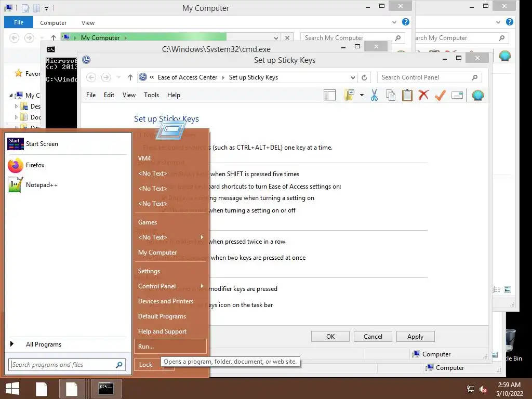Screen dimensions: 532x399
Task: Open folder options icon in Sticky Keys toolbar
Action: pos(349,96)
